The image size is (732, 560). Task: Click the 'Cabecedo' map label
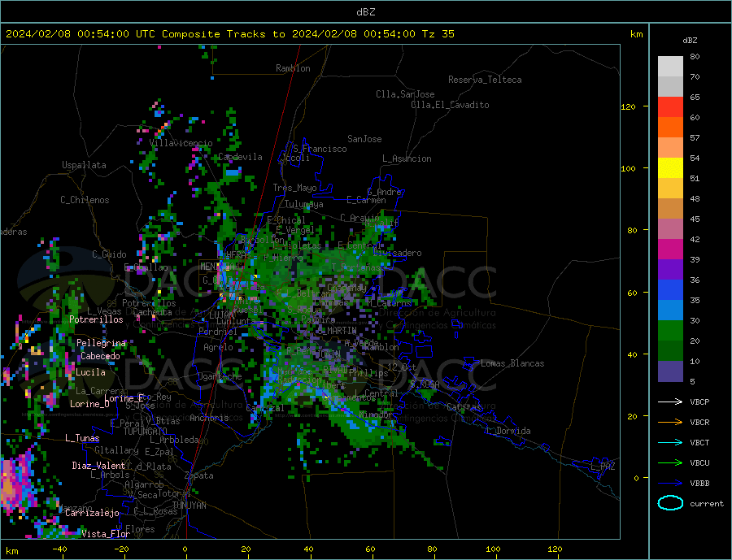[x=100, y=356]
